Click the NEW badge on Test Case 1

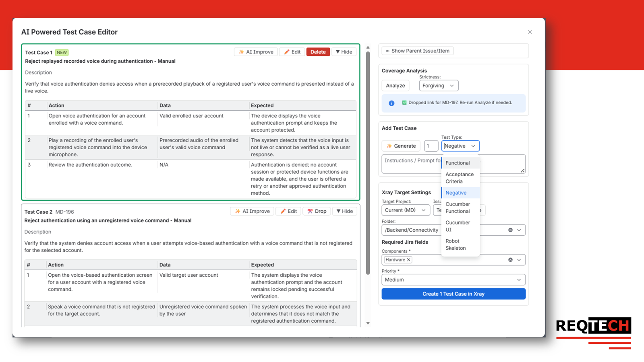62,52
